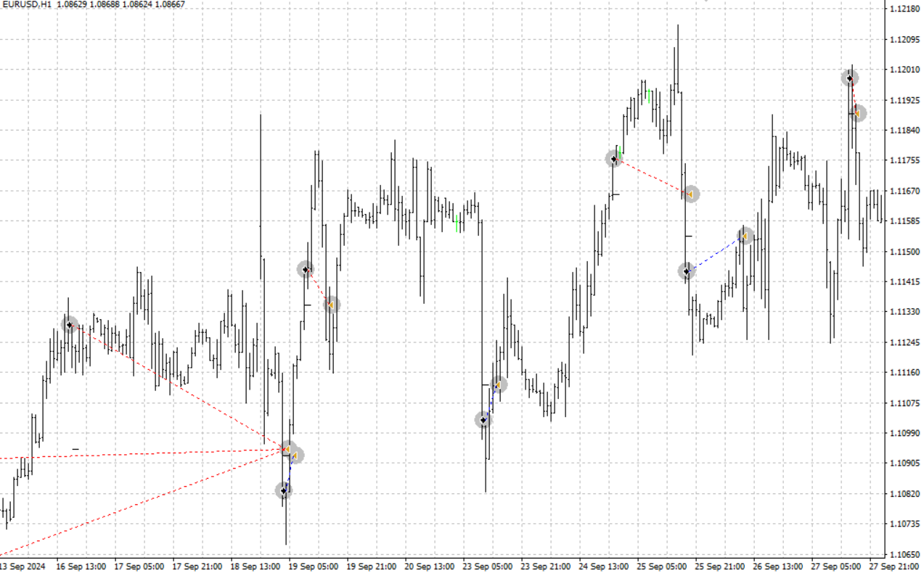Click the lowest entry marker near 1.10820
This screenshot has height=576, width=924.
284,491
